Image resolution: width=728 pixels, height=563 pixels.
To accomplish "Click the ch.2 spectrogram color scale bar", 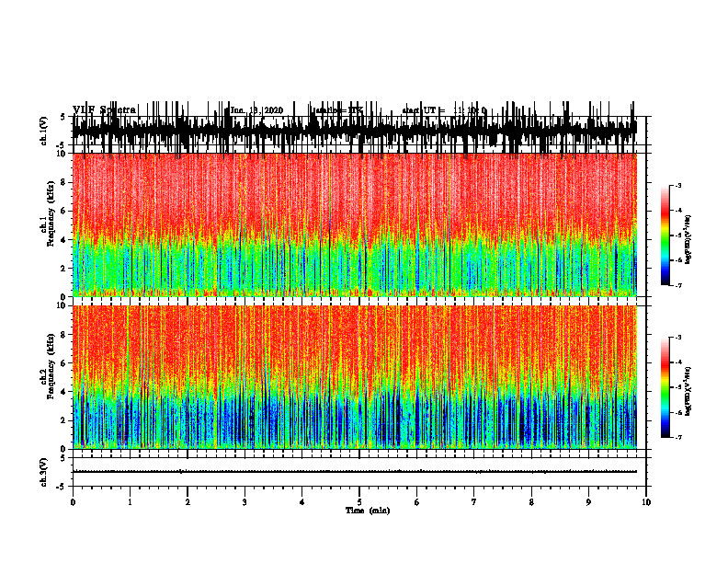I will pyautogui.click(x=665, y=387).
